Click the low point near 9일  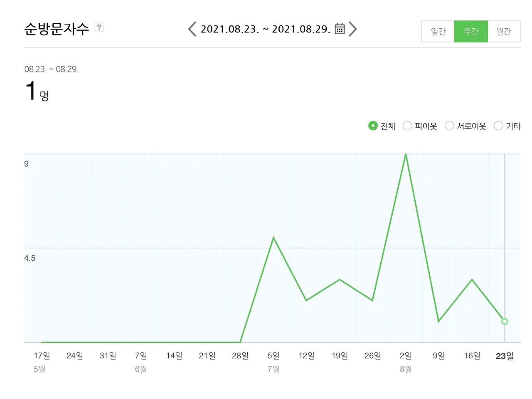tap(438, 321)
